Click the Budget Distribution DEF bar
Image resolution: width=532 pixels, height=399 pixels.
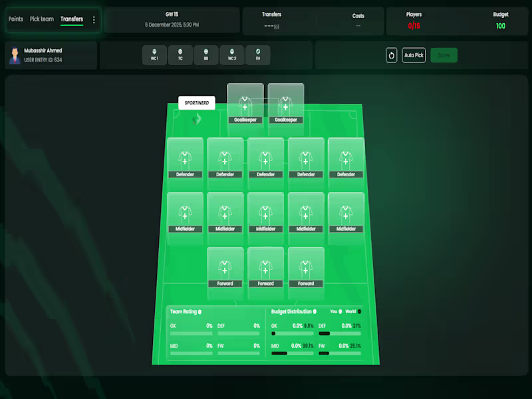(x=340, y=334)
